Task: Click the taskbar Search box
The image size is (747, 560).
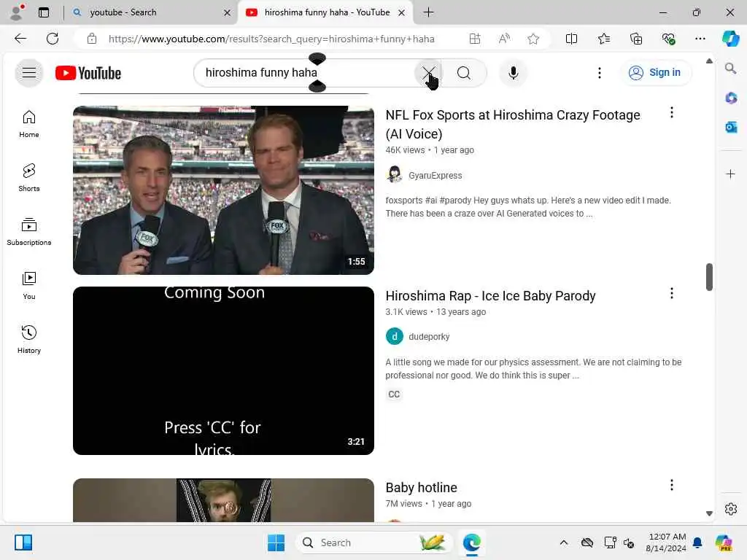Action: click(373, 542)
